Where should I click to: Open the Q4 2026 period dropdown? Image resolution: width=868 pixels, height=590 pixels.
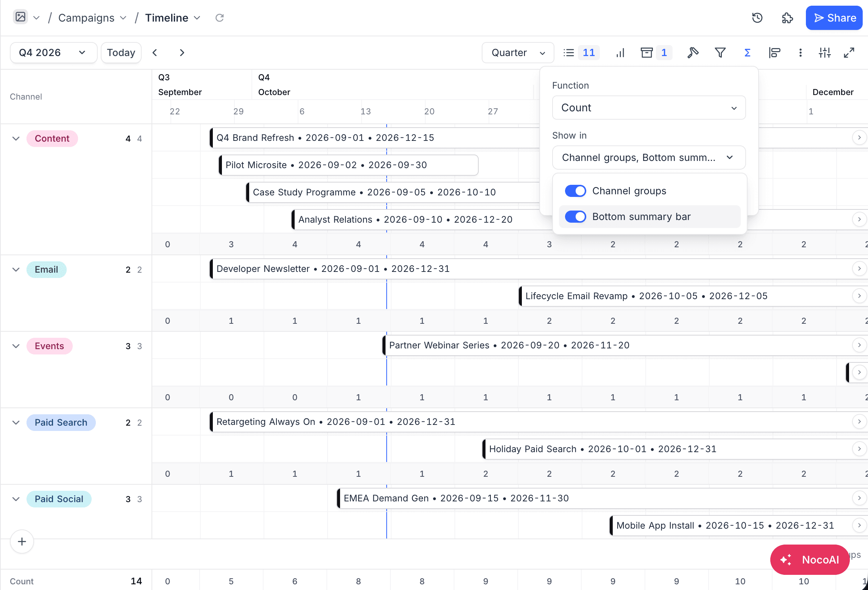point(53,53)
